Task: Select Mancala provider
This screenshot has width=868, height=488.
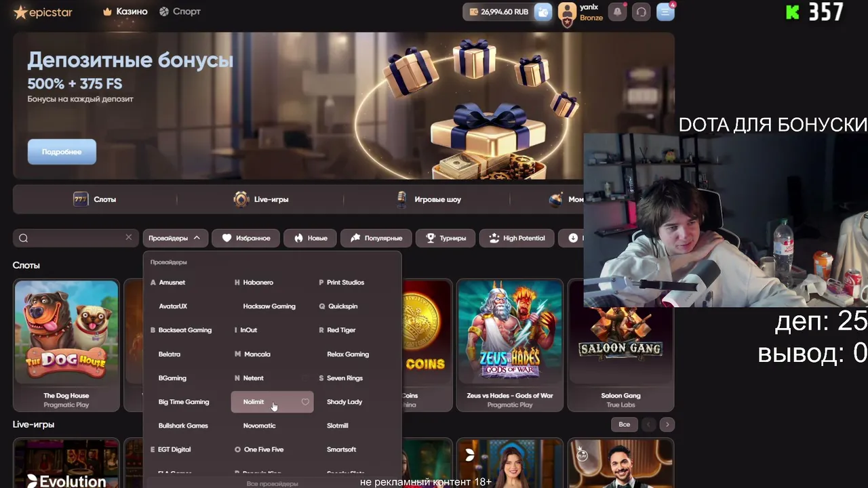Action: (257, 354)
